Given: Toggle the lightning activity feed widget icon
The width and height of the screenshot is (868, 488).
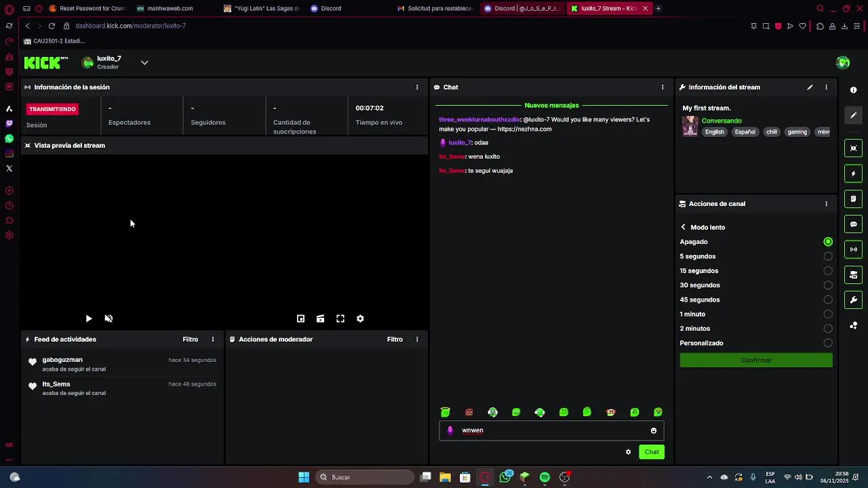Looking at the screenshot, I should coord(853,174).
